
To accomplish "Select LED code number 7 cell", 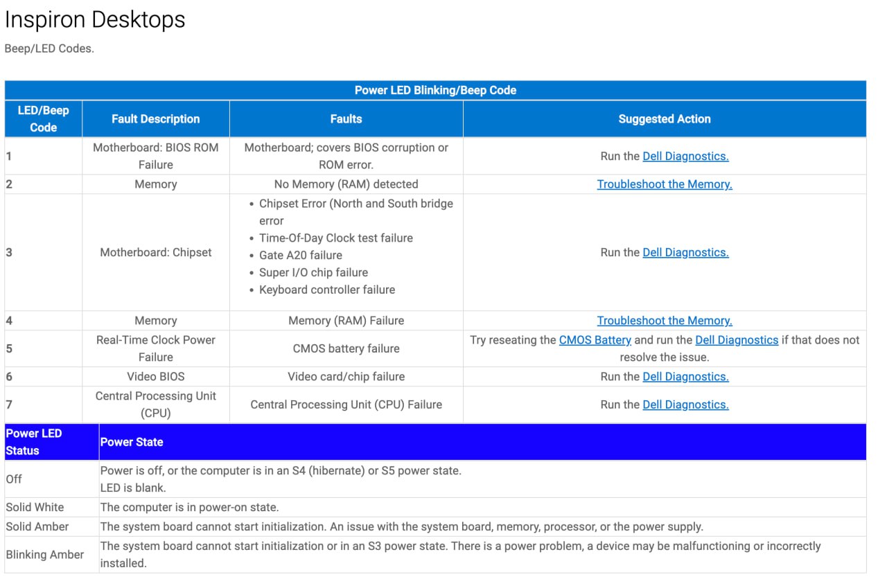I will pyautogui.click(x=43, y=404).
